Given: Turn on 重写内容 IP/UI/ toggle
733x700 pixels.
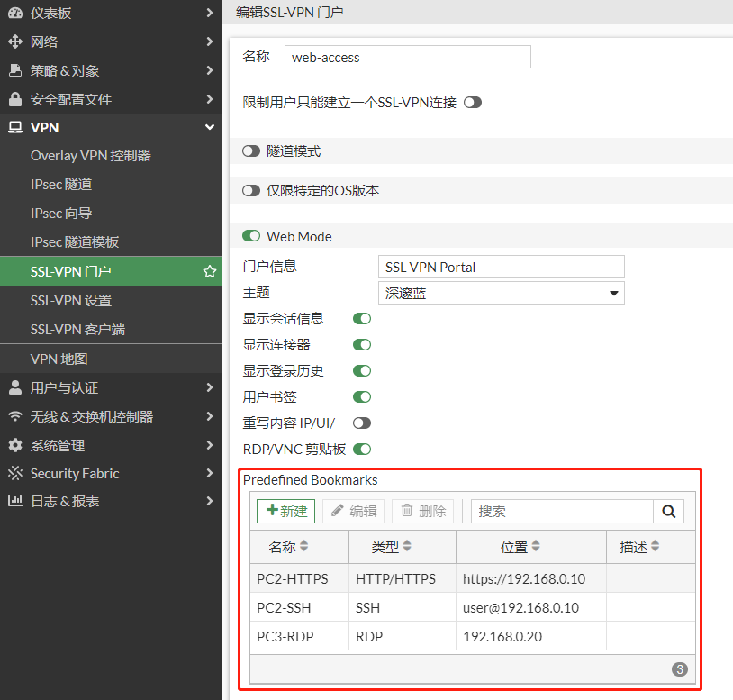Looking at the screenshot, I should click(362, 423).
